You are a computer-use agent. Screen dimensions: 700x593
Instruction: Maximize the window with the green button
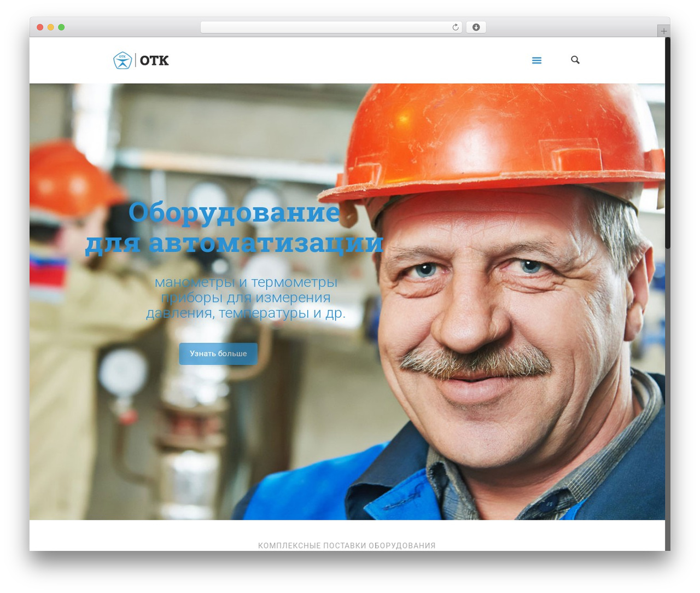pyautogui.click(x=61, y=27)
